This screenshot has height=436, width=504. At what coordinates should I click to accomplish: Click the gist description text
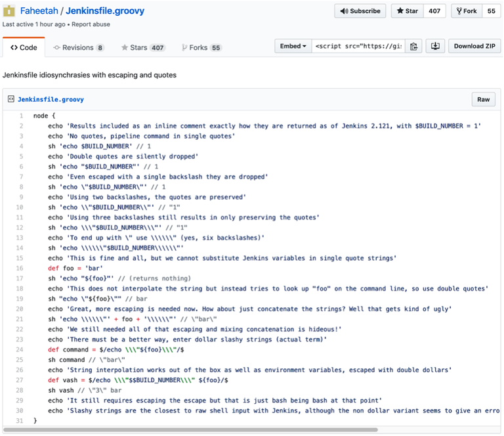pyautogui.click(x=89, y=75)
